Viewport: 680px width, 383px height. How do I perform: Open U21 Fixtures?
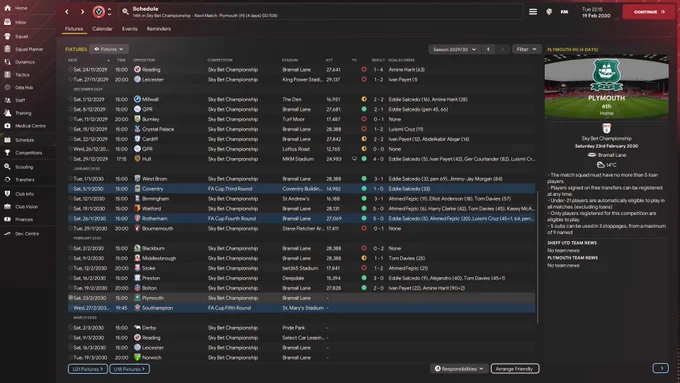(88, 369)
